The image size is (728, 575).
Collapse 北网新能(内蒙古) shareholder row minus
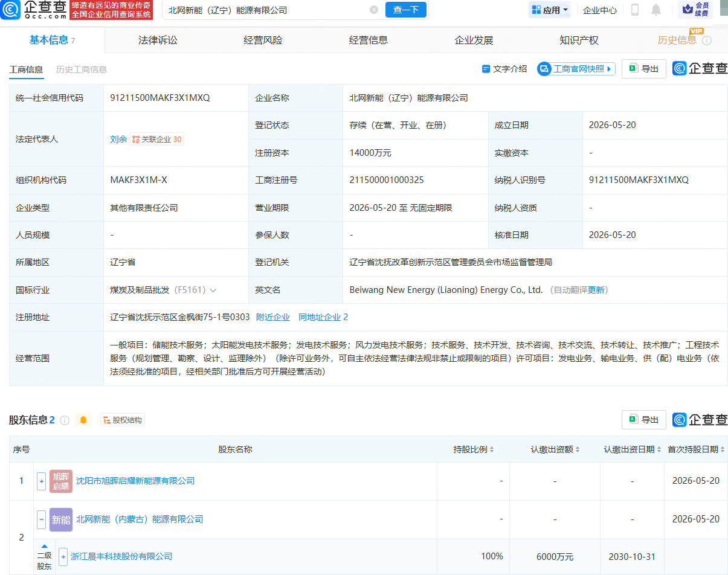(x=41, y=519)
